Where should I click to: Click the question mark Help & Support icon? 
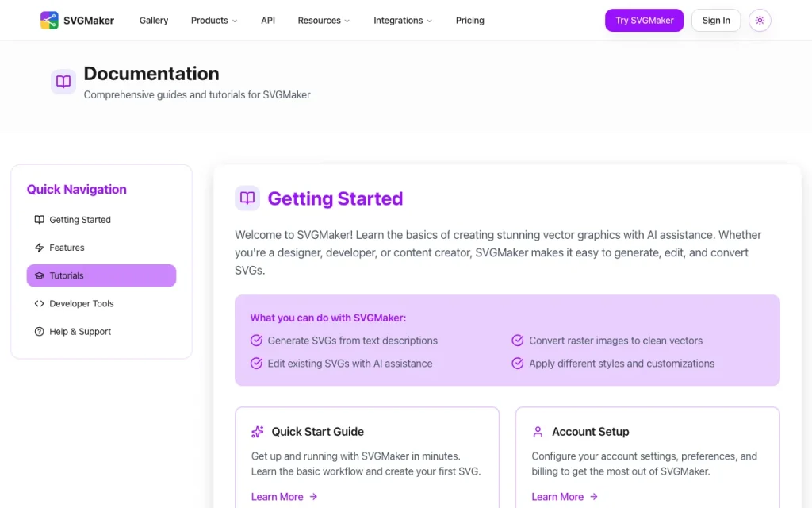point(40,332)
